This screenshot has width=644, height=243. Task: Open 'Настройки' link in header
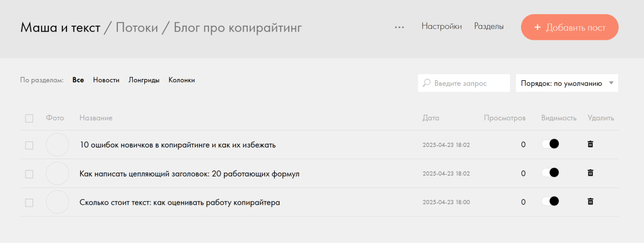(441, 26)
